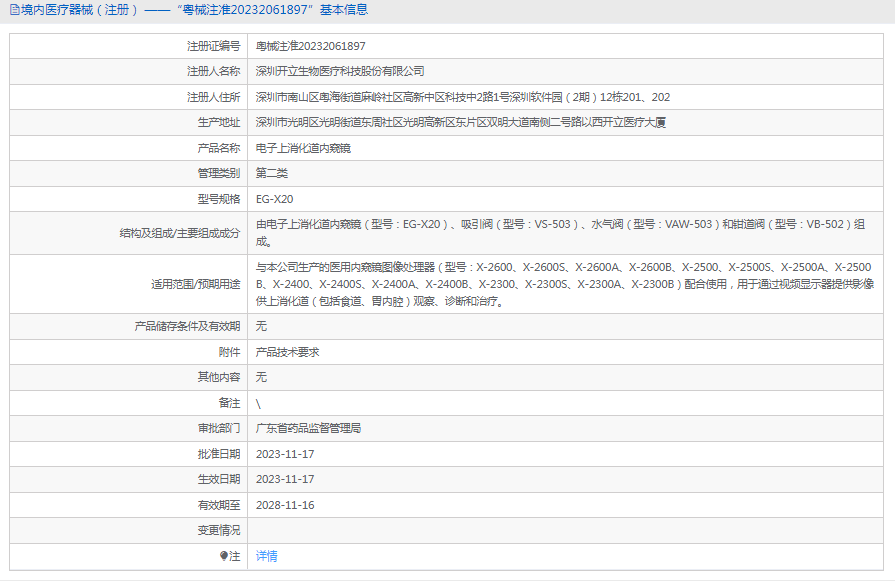Screen dimensions: 895x581
Task: Click the label 注册人名称
Action: [x=213, y=71]
